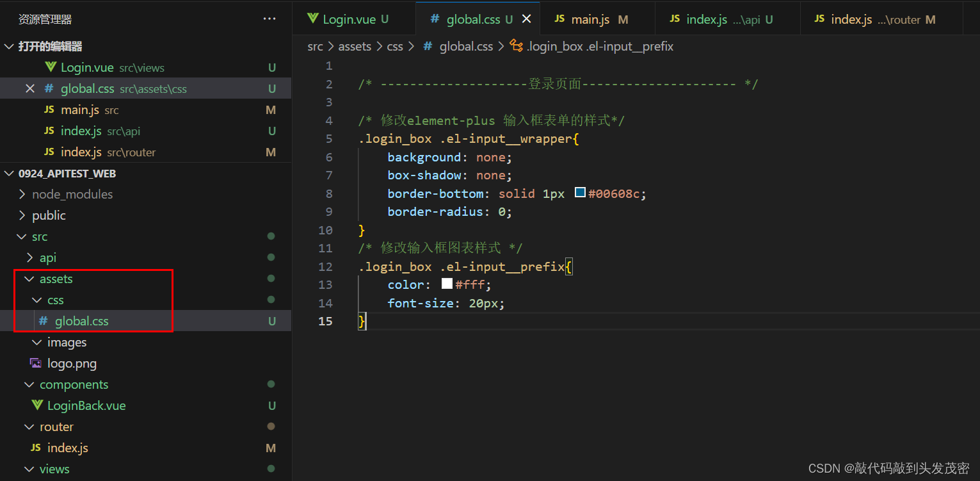
Task: Place cursor on line 15 closing brace
Action: [362, 321]
